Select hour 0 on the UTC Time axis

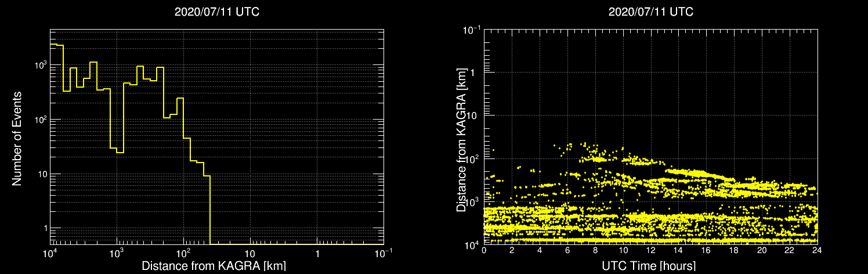tap(484, 250)
